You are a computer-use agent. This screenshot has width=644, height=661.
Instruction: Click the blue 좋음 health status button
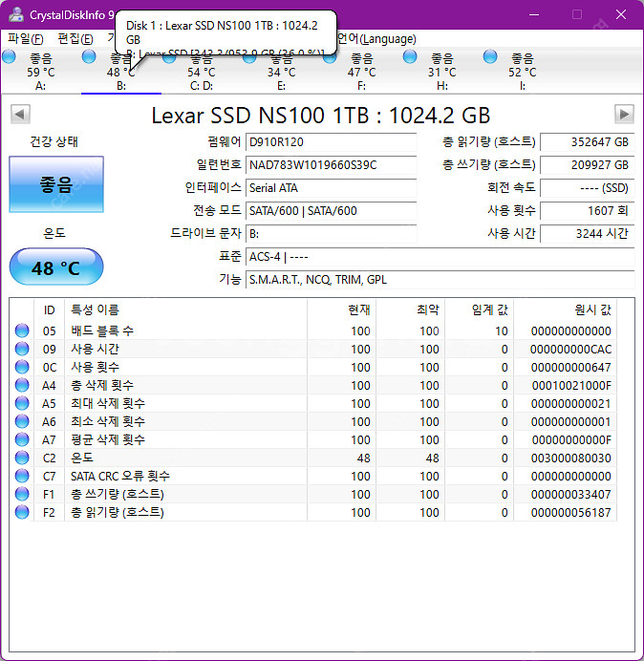[x=56, y=184]
